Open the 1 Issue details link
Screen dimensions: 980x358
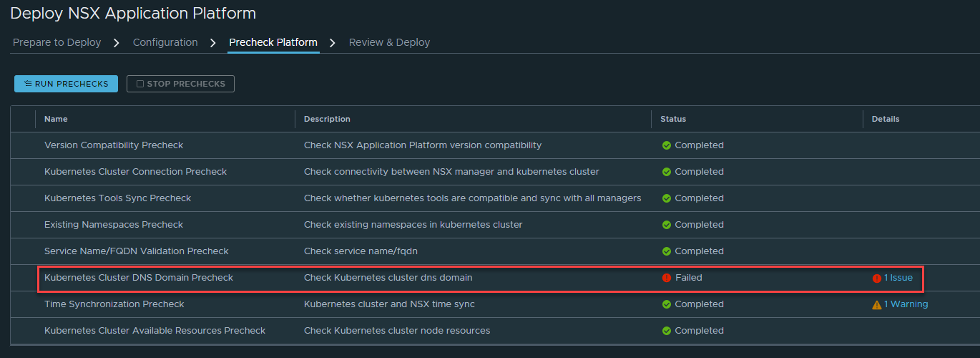tap(898, 278)
